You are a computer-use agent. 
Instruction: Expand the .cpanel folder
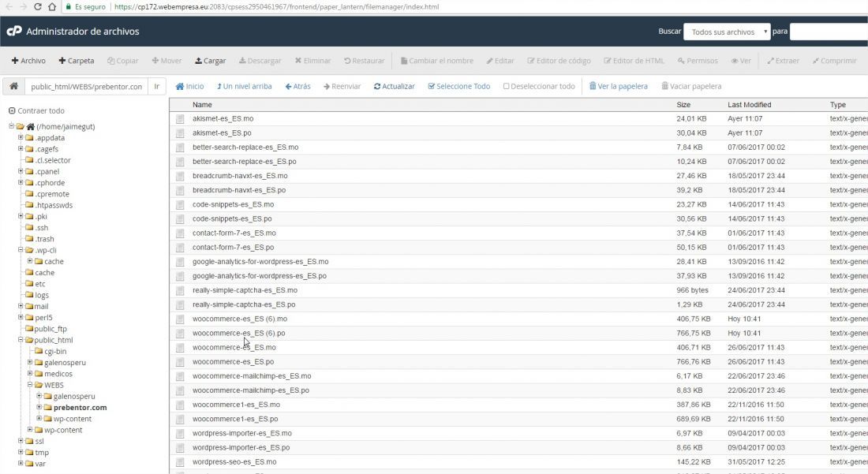coord(21,171)
